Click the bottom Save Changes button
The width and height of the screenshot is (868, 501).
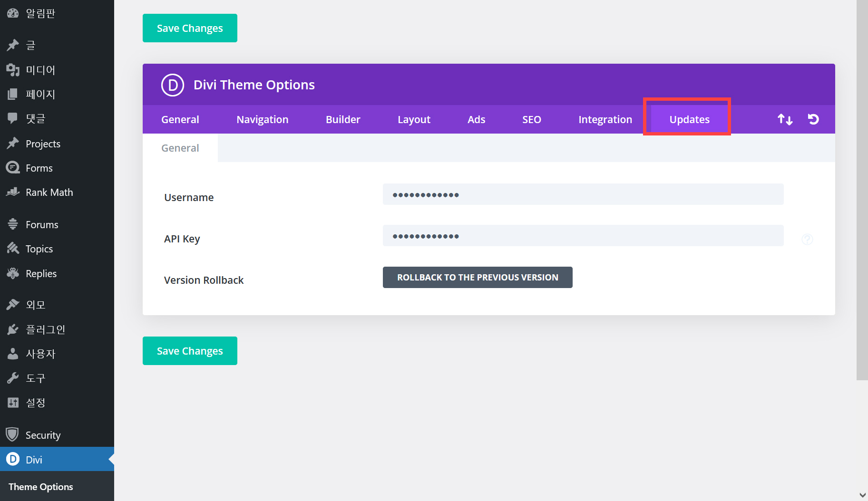tap(190, 351)
